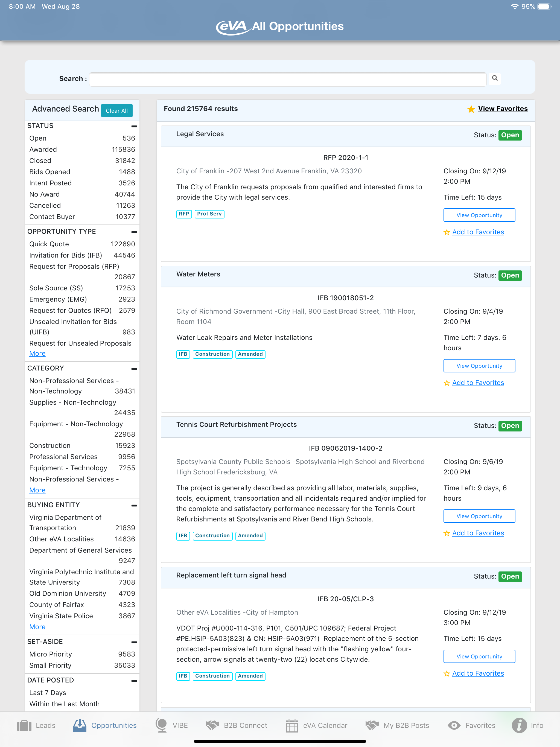Screen dimensions: 560x747
Task: Open the Leads briefcase icon
Action: point(24,725)
